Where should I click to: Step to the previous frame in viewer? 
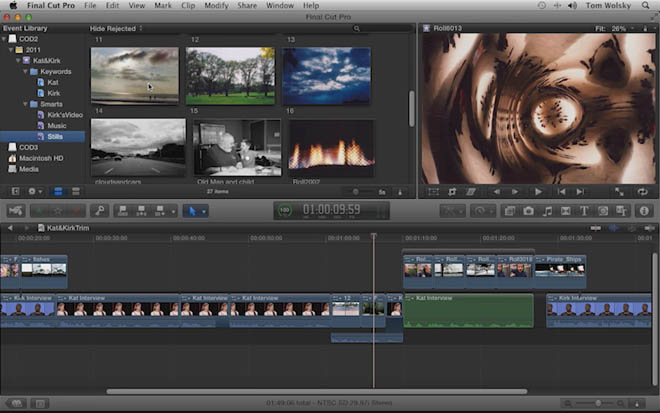[x=497, y=192]
